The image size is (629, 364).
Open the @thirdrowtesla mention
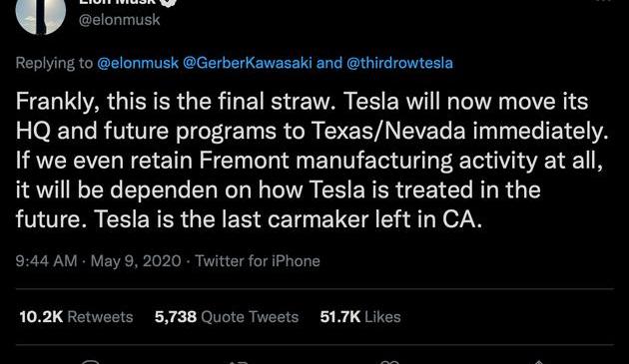pos(399,63)
